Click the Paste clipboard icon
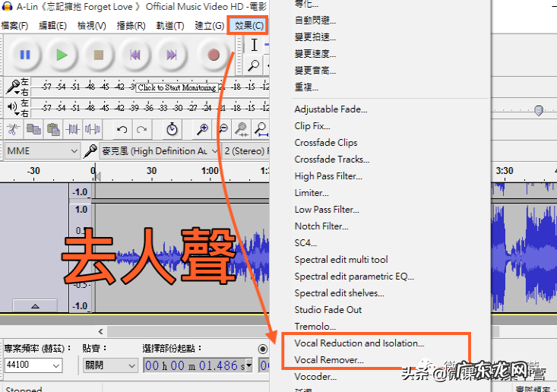 coord(53,129)
